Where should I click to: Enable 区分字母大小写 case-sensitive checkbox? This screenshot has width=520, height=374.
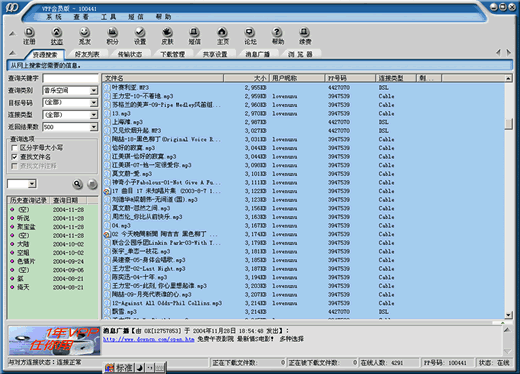coord(14,148)
